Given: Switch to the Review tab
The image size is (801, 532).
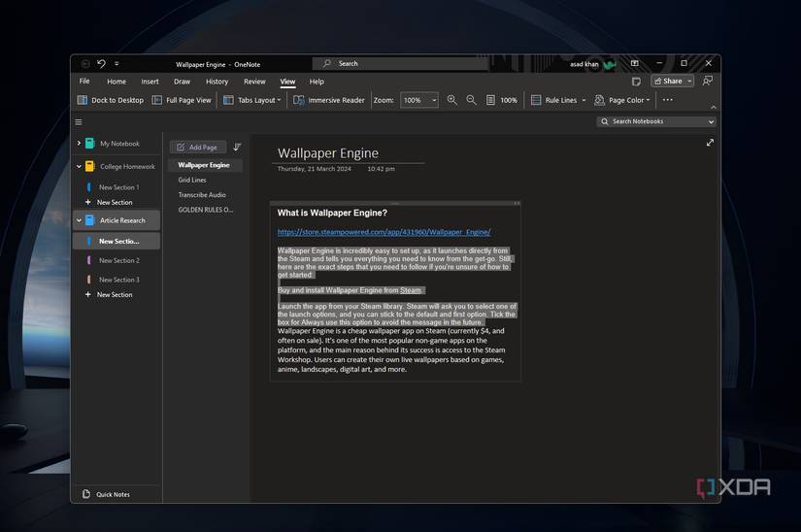Looking at the screenshot, I should (x=254, y=82).
